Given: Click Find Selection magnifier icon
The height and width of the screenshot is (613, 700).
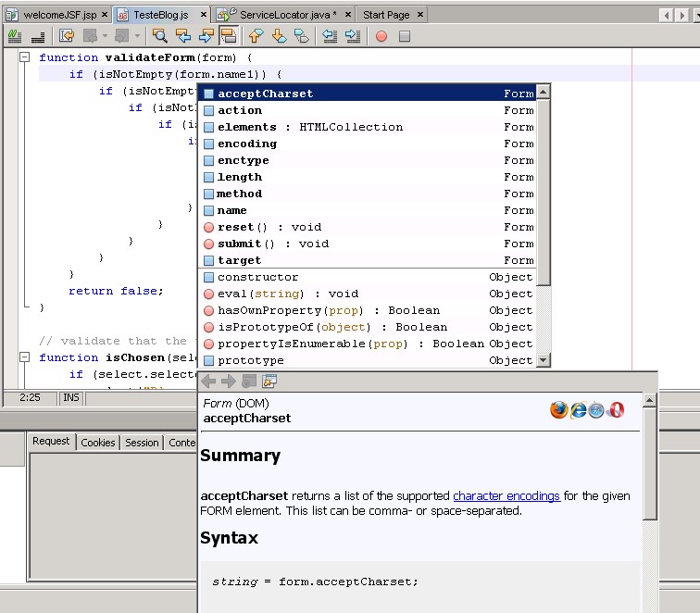Looking at the screenshot, I should pos(159,36).
